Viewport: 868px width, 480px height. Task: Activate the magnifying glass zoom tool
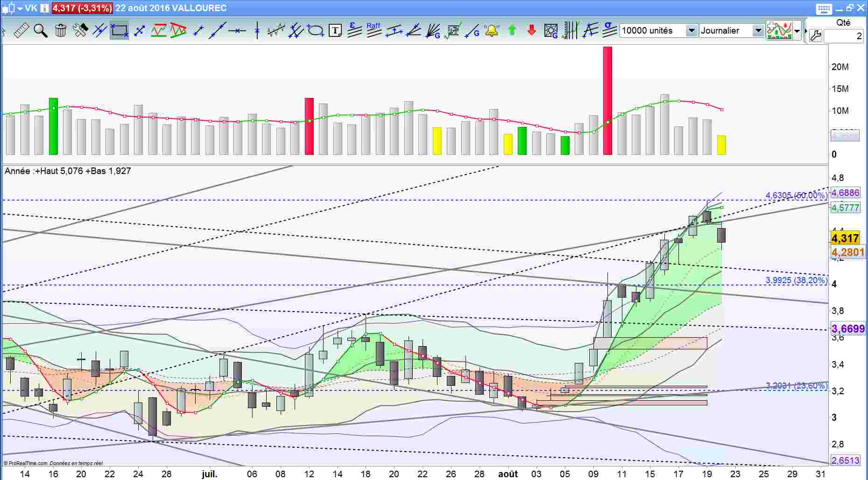tap(41, 31)
